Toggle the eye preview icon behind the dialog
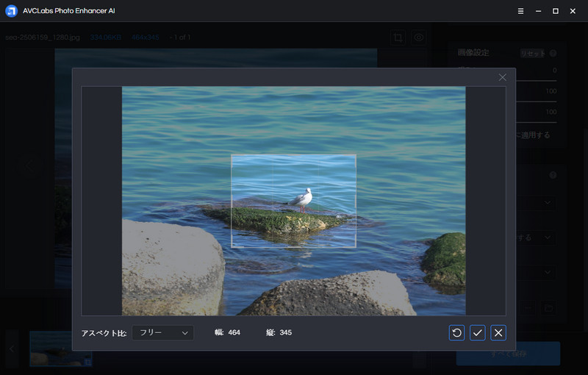Viewport: 588px width, 375px height. [x=418, y=37]
